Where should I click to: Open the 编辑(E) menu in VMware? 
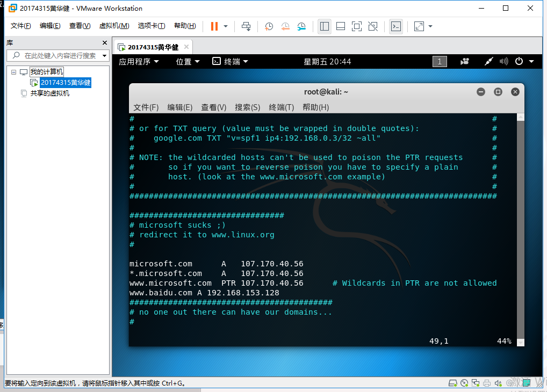(50, 26)
